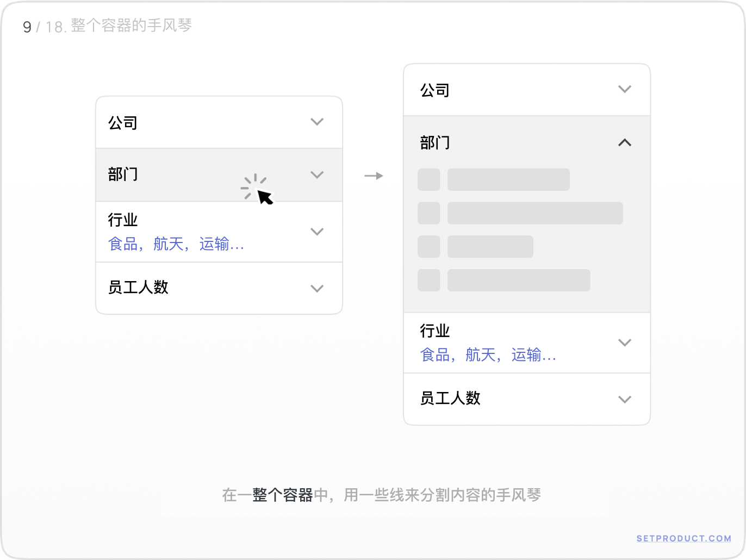Screen dimensions: 746x560
Task: Expand 员工人数 chevron in left accordion
Action: coord(317,288)
